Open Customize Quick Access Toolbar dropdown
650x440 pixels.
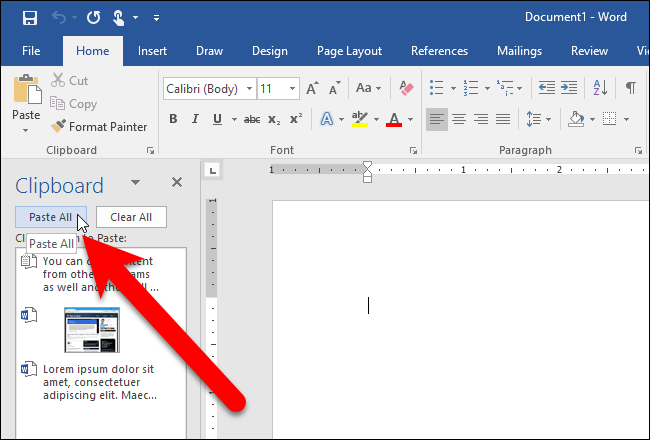point(156,18)
